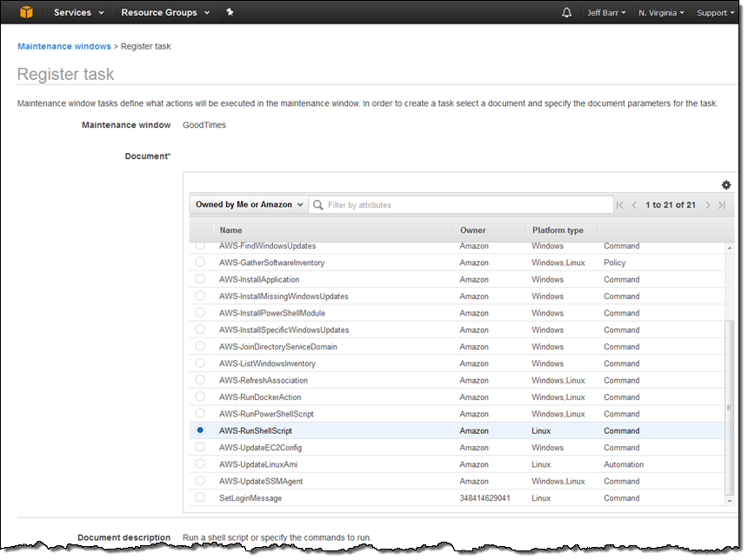Image resolution: width=748 pixels, height=560 pixels.
Task: Click the AWS console home cube icon
Action: coord(26,12)
